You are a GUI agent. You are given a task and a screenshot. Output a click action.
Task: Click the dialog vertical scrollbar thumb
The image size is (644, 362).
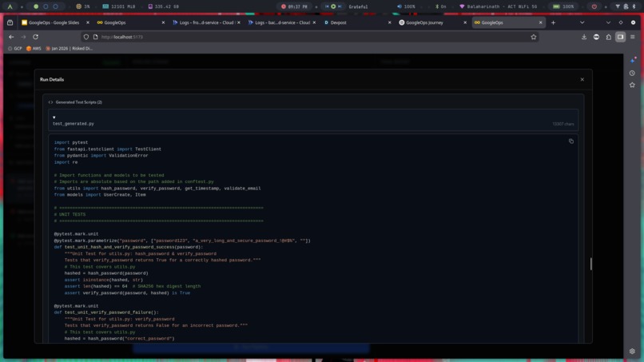590,264
